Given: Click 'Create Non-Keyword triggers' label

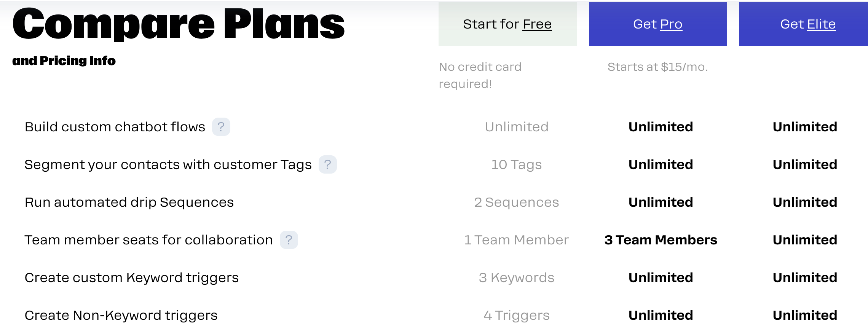Looking at the screenshot, I should 121,315.
